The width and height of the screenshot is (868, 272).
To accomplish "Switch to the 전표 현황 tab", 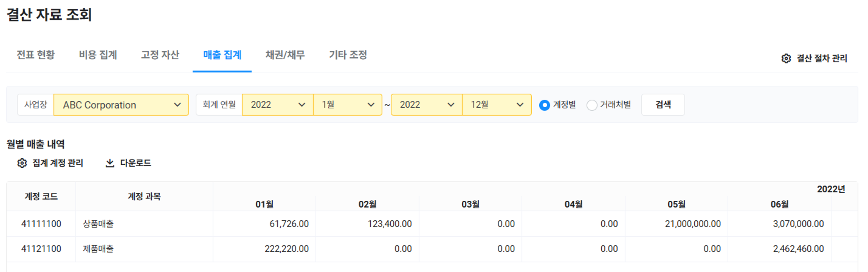I will (x=36, y=55).
